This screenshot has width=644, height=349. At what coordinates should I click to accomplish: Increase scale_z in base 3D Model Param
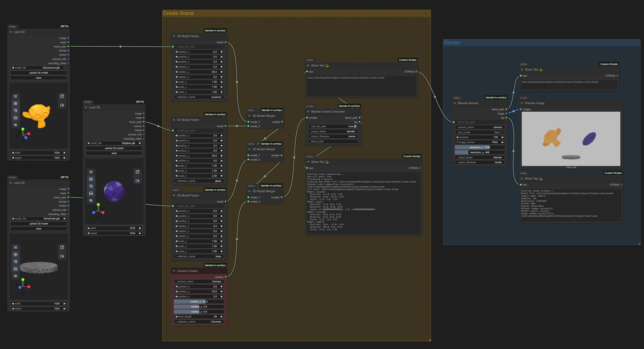[x=221, y=251]
